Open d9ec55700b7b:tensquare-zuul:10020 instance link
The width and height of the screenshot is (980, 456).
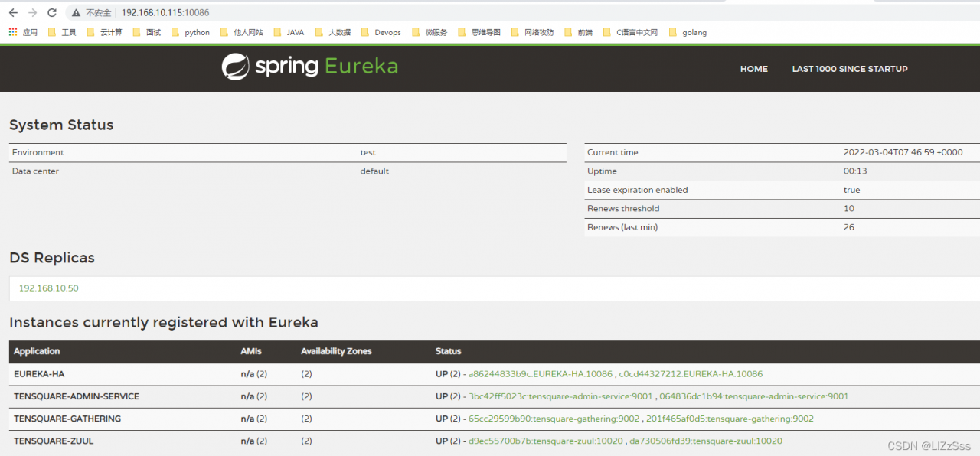pos(546,441)
